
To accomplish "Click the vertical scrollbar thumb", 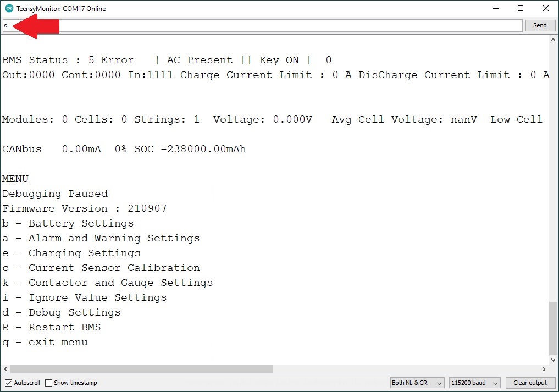I will coord(553,328).
